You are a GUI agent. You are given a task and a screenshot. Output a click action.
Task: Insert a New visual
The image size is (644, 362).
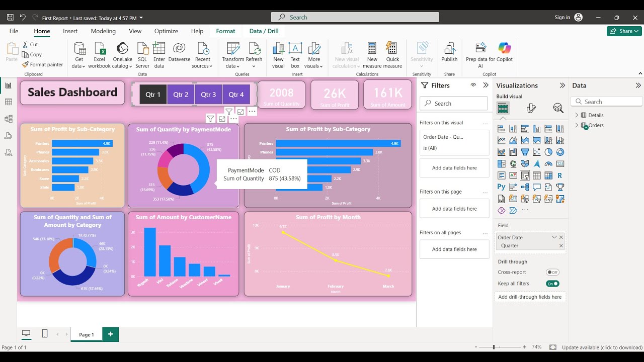pos(278,55)
